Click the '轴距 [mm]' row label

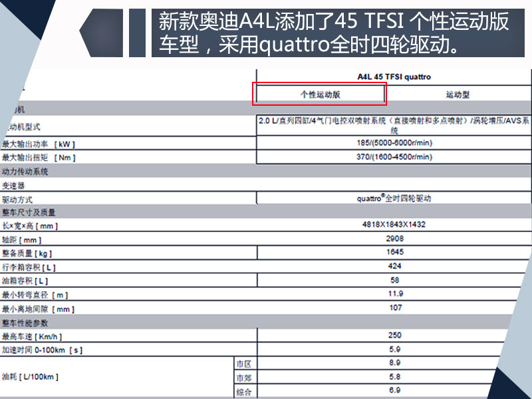(x=21, y=240)
